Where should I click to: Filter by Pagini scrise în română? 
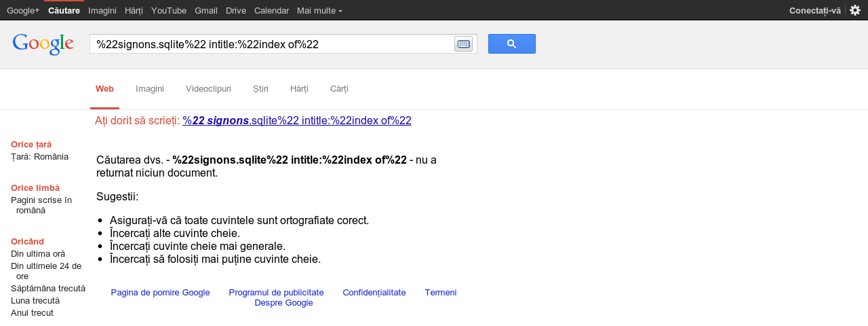point(41,205)
